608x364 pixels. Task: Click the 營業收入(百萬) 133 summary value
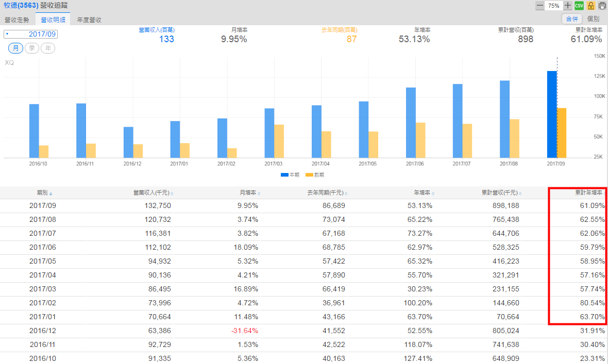pos(167,39)
